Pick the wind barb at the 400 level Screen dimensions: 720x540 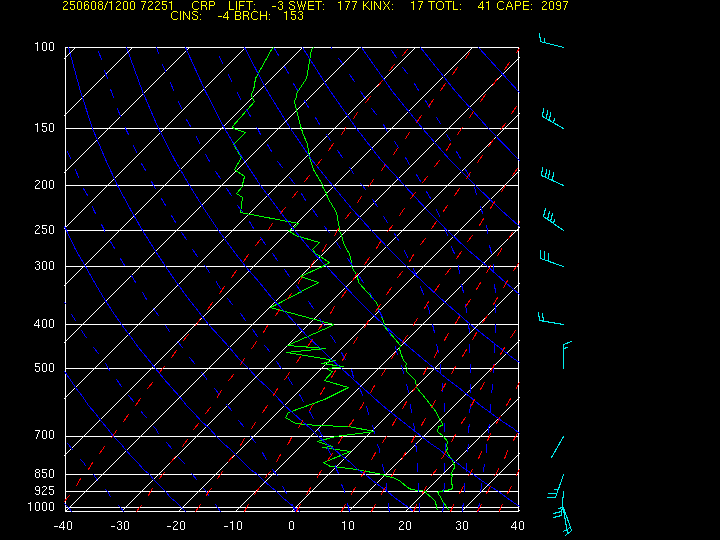click(551, 319)
